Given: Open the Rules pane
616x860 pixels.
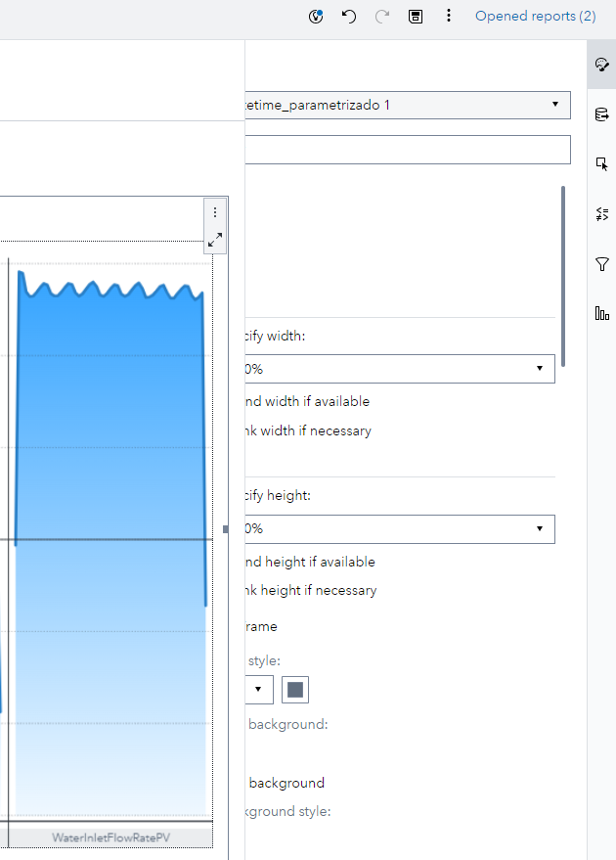Looking at the screenshot, I should tap(601, 213).
